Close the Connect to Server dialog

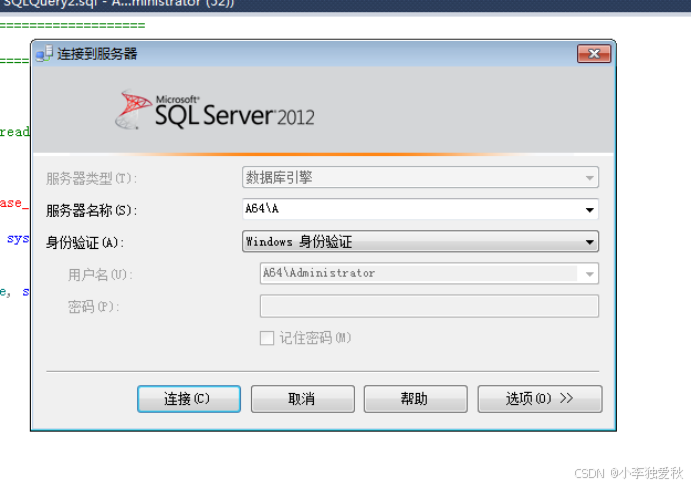point(594,54)
